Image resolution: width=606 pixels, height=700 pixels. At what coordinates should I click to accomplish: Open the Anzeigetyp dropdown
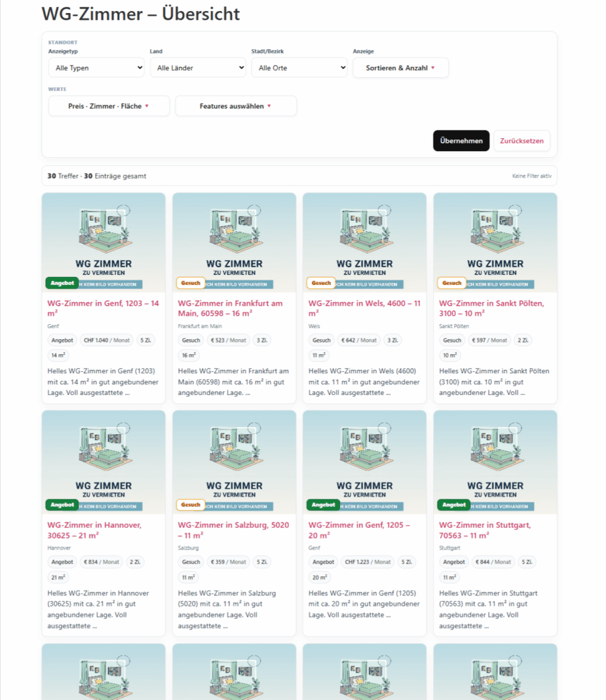tap(96, 68)
